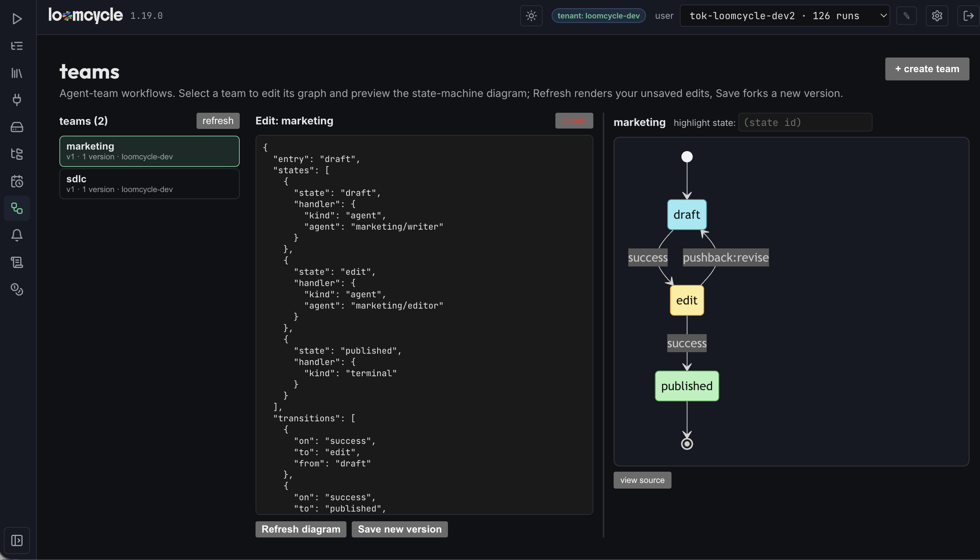Focus the highlight state id field
Viewport: 980px width, 560px height.
(805, 122)
